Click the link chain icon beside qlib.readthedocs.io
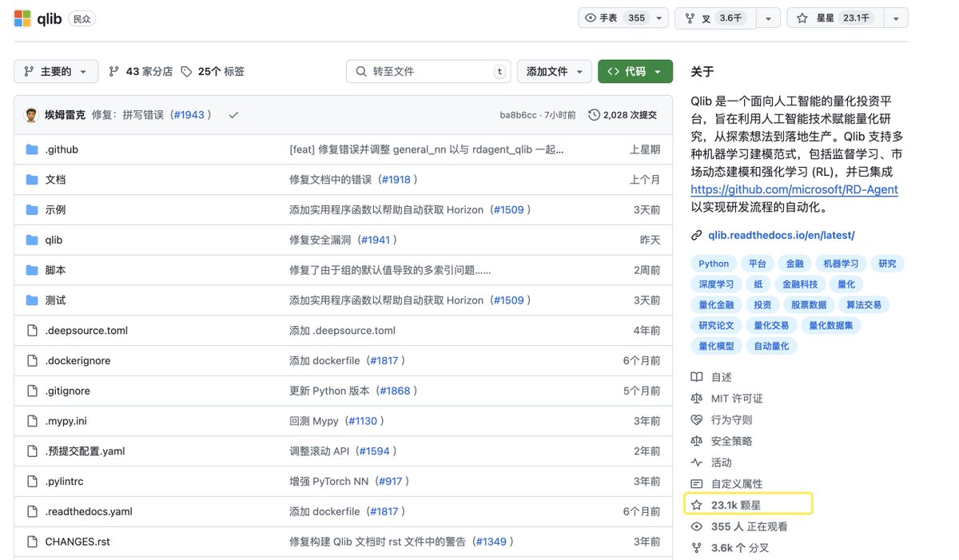 pyautogui.click(x=697, y=235)
